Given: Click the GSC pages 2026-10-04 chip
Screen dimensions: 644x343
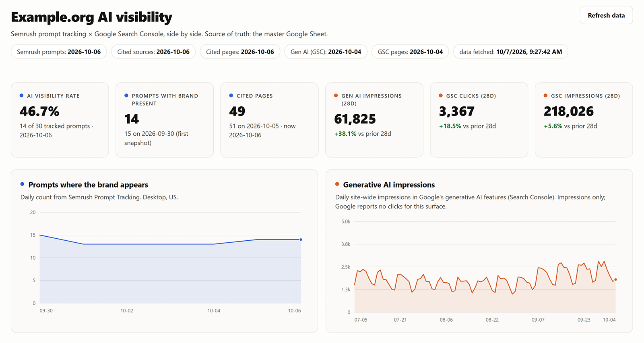Looking at the screenshot, I should coord(410,52).
